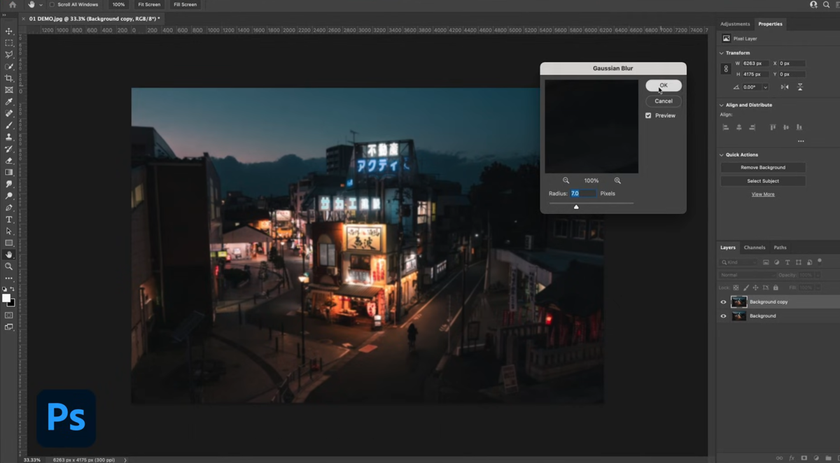Toggle Quick Mask mode
The height and width of the screenshot is (463, 840).
pos(9,315)
